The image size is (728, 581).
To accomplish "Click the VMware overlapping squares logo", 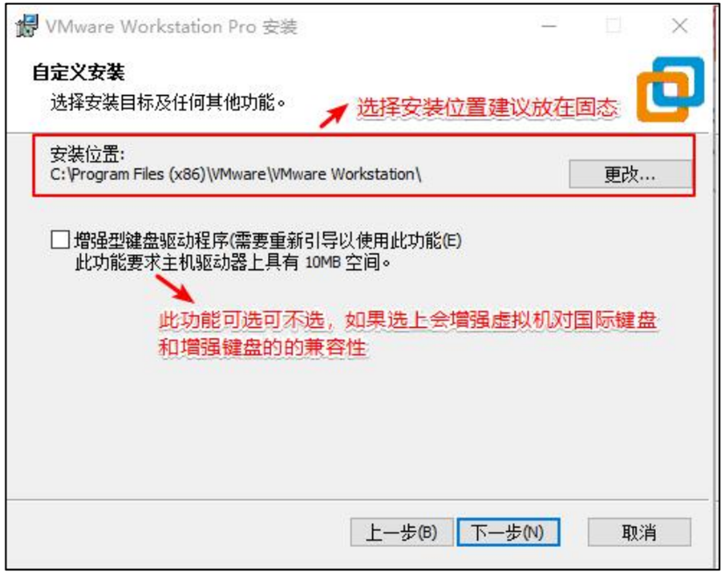I will click(670, 89).
